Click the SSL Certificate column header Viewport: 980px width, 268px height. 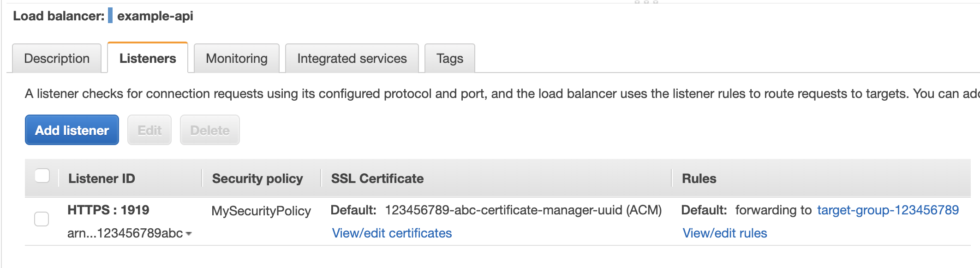point(377,178)
